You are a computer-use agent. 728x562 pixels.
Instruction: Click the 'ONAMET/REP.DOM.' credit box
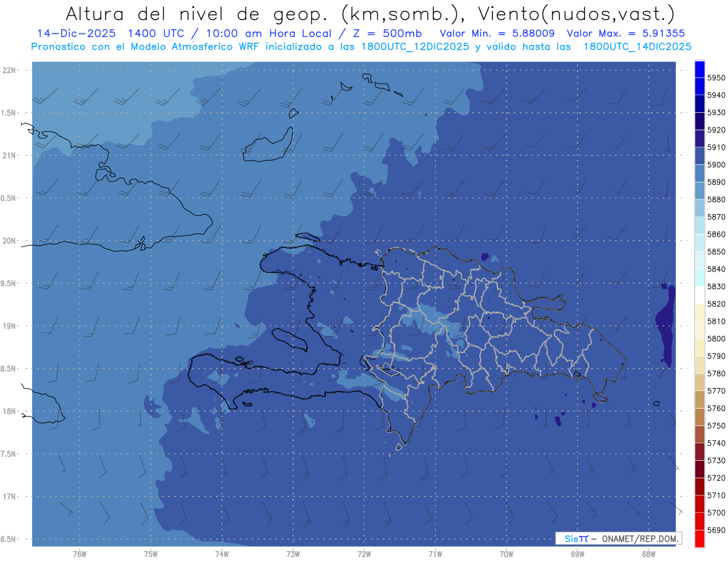(x=618, y=538)
